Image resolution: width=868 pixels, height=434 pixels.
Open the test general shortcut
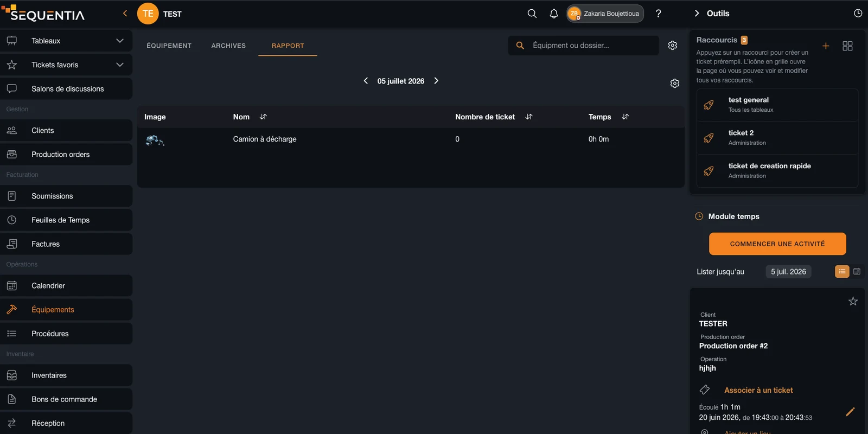tap(777, 105)
